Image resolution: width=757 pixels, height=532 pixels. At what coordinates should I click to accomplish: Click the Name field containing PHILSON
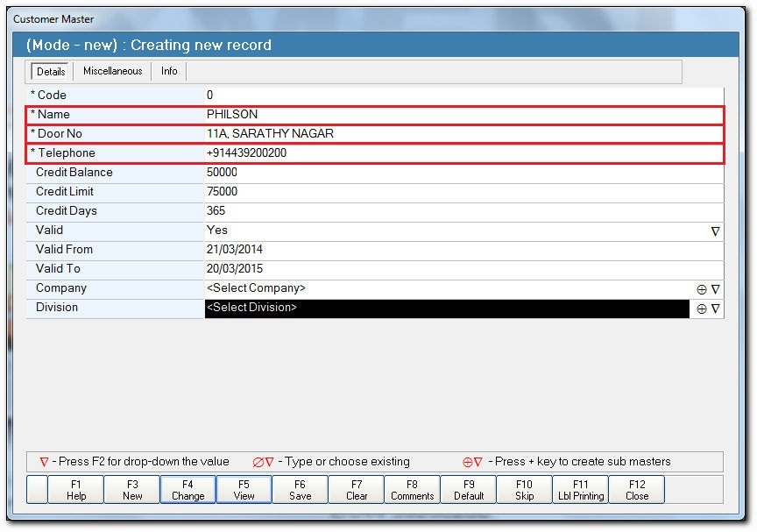[x=463, y=115]
